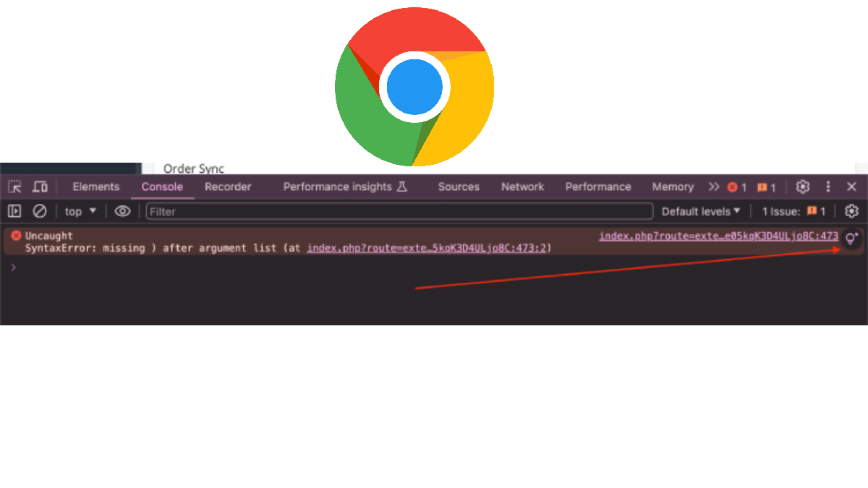Open the Sources tab
868x488 pixels.
click(x=459, y=187)
